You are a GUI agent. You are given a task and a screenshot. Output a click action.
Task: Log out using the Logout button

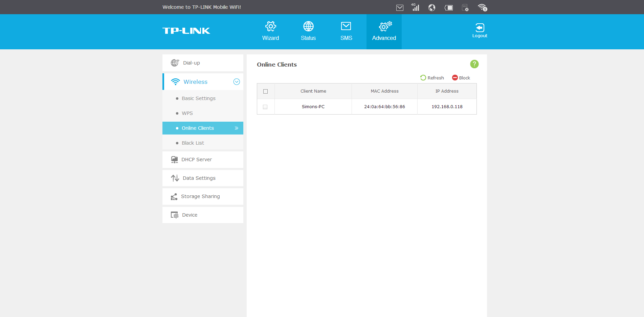pyautogui.click(x=480, y=30)
